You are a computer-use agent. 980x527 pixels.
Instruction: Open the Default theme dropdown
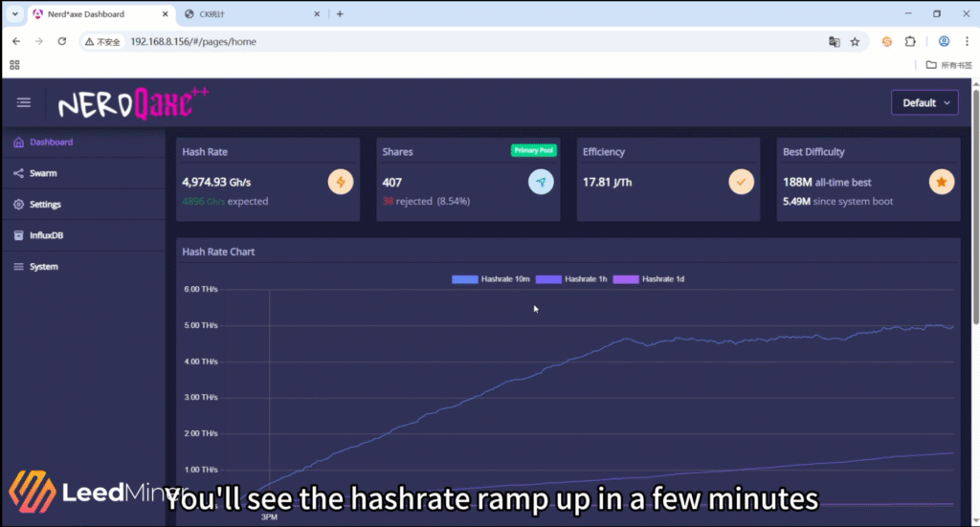[924, 103]
